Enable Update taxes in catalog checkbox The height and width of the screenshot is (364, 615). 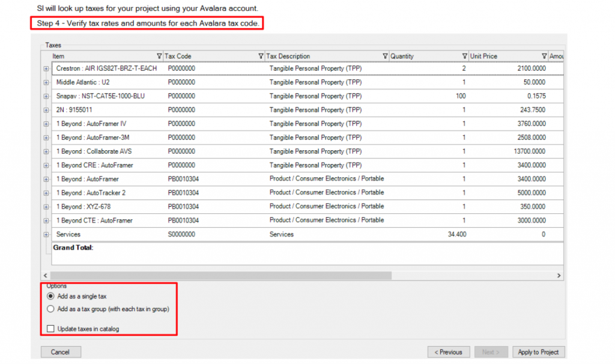click(x=50, y=329)
